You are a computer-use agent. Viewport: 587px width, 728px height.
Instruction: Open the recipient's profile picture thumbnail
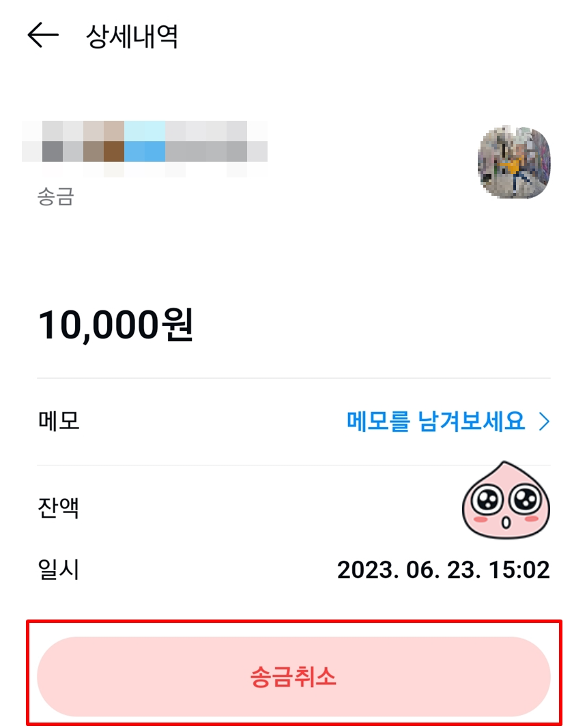click(x=514, y=162)
